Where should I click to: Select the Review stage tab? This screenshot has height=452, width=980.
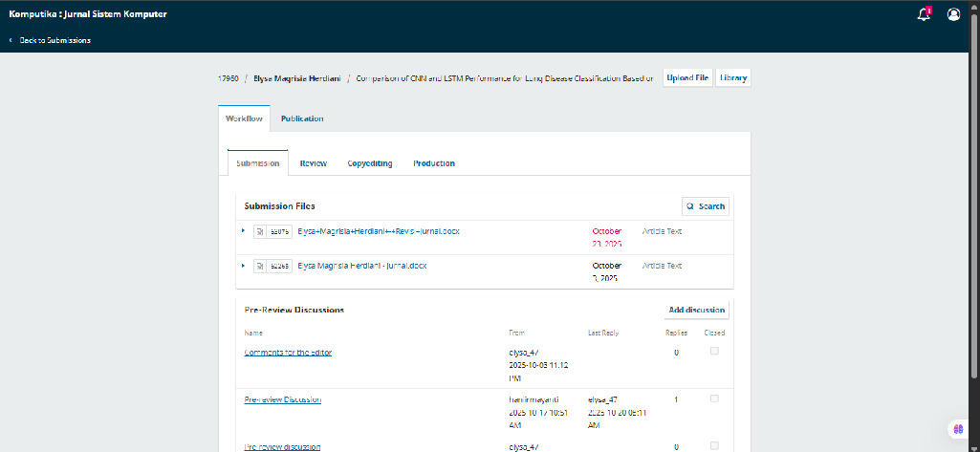point(314,163)
